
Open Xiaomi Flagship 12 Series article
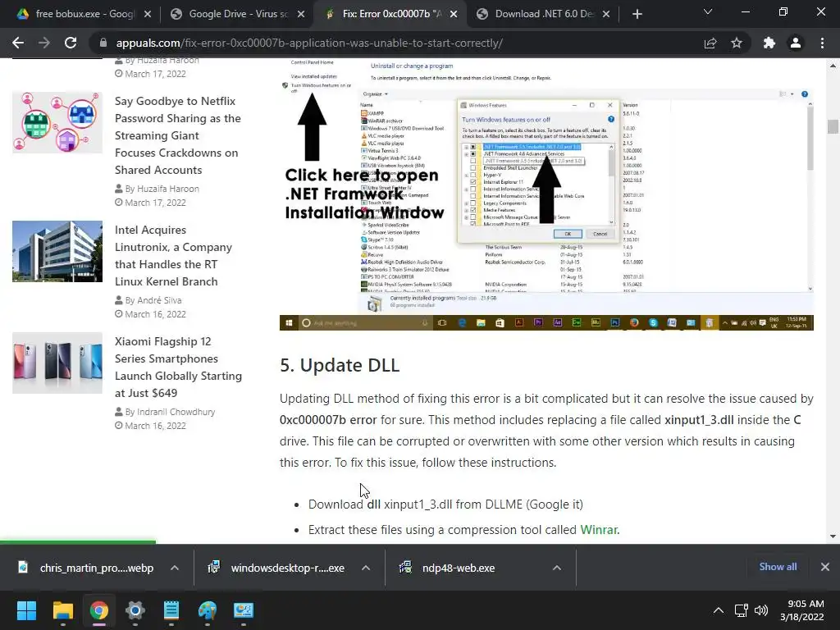[178, 367]
